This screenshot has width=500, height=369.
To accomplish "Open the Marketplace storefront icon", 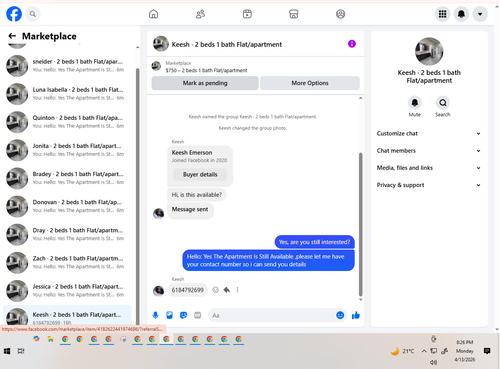I will click(294, 14).
